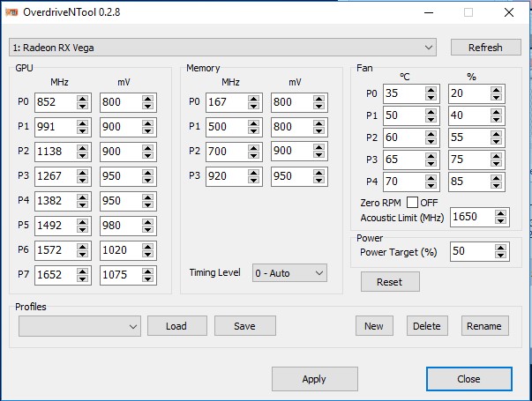Click the Delete profile button
Viewport: 532px width, 401px height.
point(427,326)
